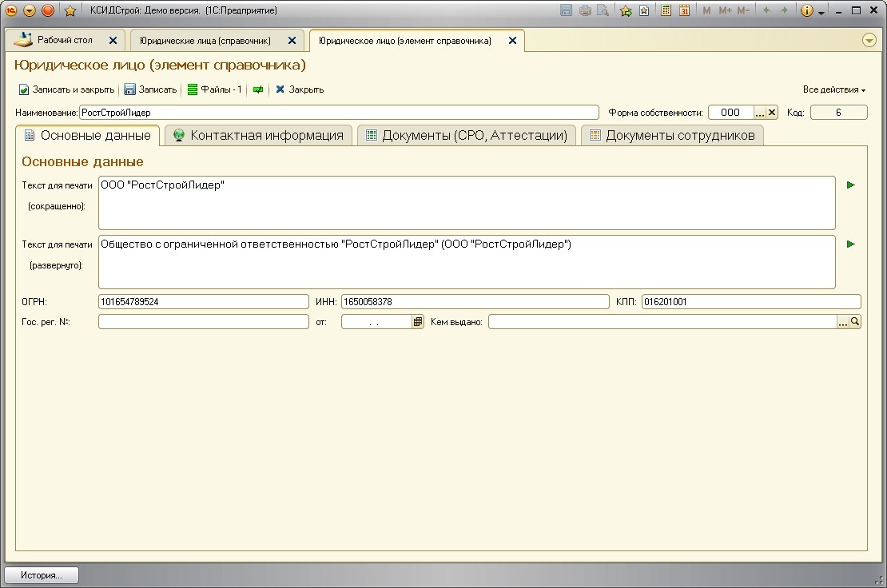Open the calendar icon in the title bar
Viewport: 887px width, 588px height.
pos(684,10)
